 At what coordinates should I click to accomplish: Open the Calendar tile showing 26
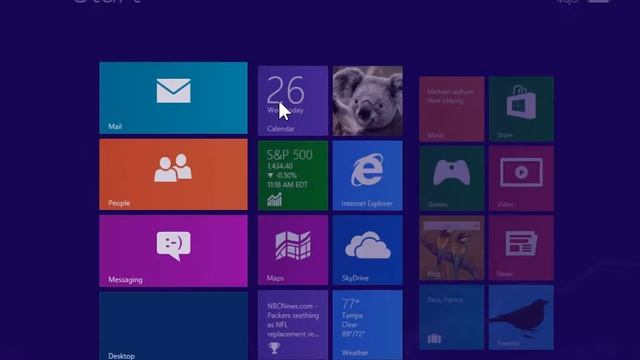point(293,101)
